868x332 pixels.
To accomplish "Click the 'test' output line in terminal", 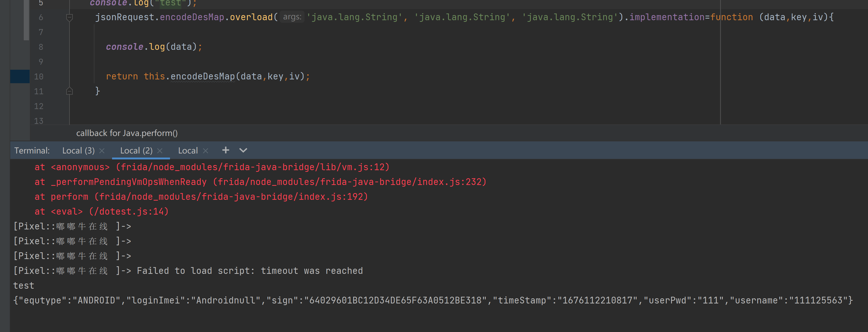I will [24, 285].
